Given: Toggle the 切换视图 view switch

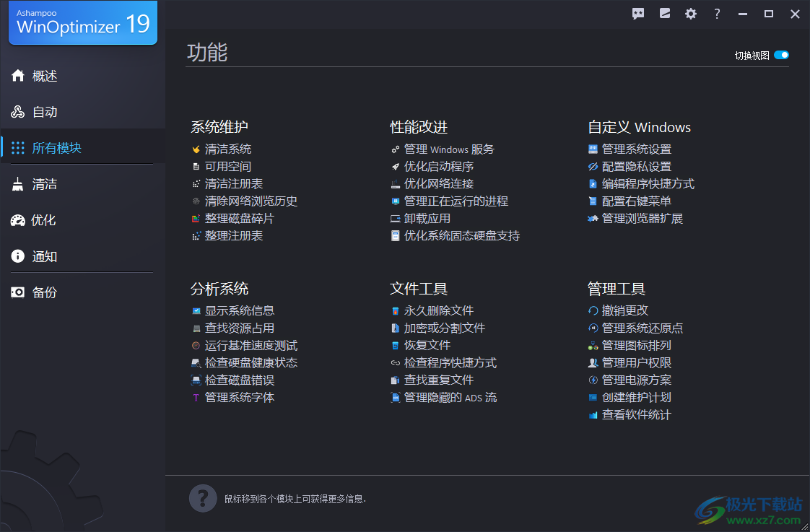Looking at the screenshot, I should pyautogui.click(x=780, y=54).
